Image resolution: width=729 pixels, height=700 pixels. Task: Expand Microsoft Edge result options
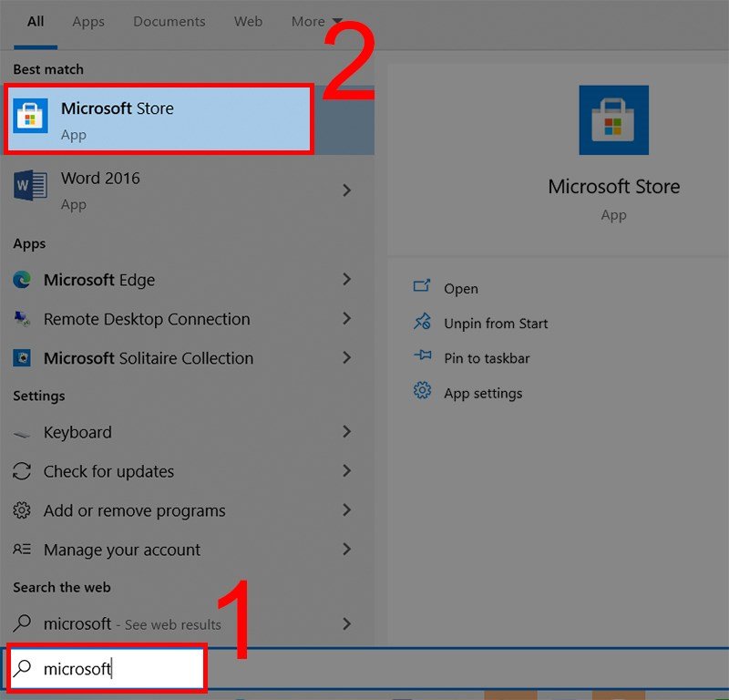coord(347,280)
